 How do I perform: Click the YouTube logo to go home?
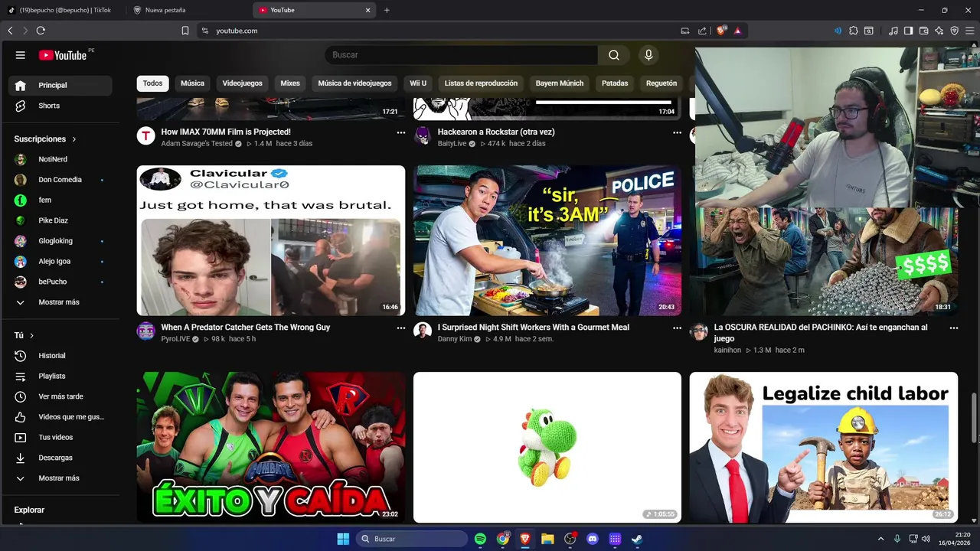[63, 55]
